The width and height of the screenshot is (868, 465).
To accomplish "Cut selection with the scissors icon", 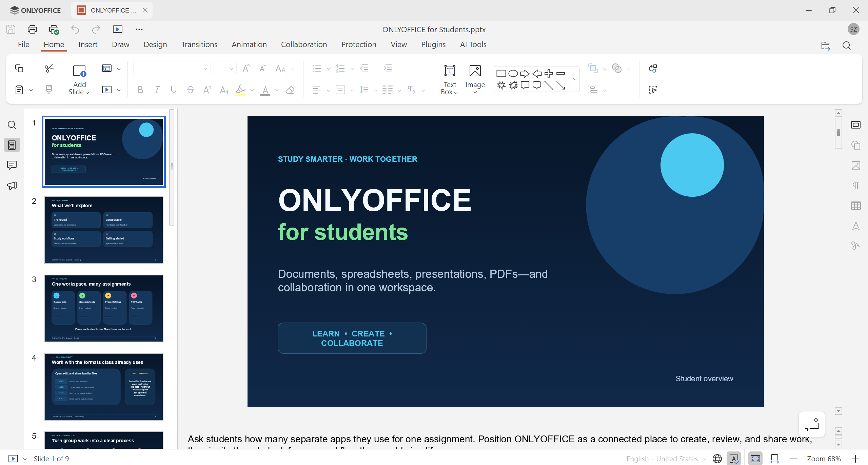I will 49,69.
